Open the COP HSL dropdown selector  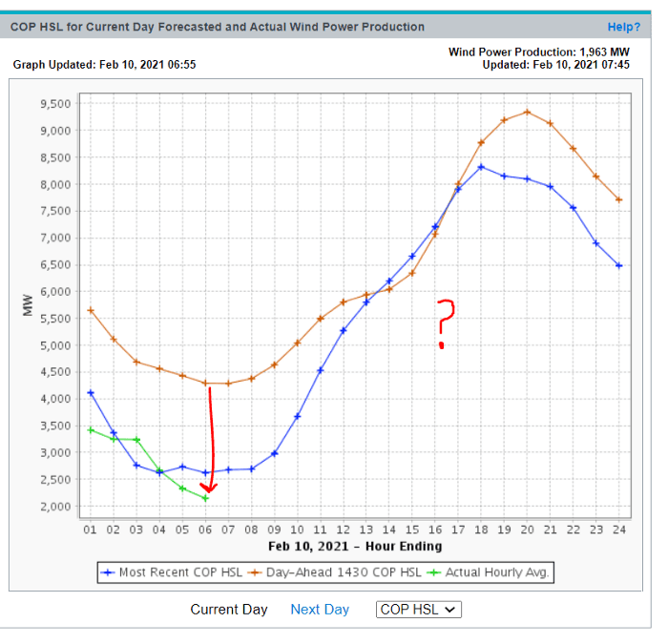(419, 609)
